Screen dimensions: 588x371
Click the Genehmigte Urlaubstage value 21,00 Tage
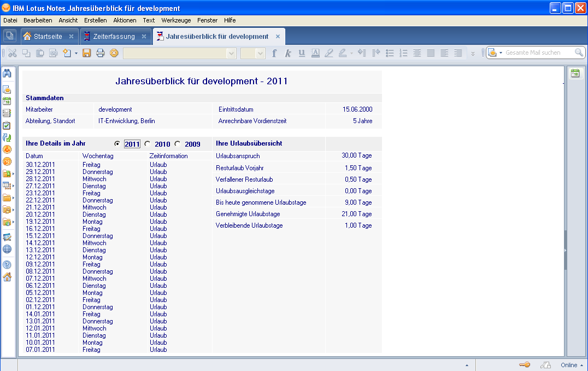pyautogui.click(x=357, y=213)
